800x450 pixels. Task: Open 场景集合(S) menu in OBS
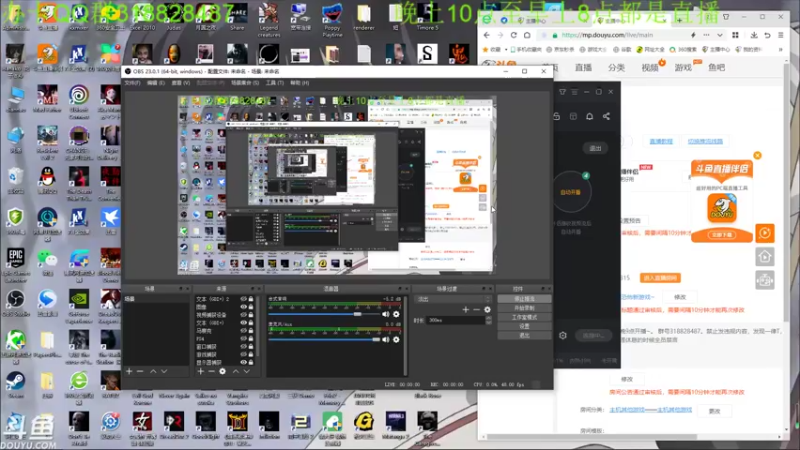click(x=245, y=83)
